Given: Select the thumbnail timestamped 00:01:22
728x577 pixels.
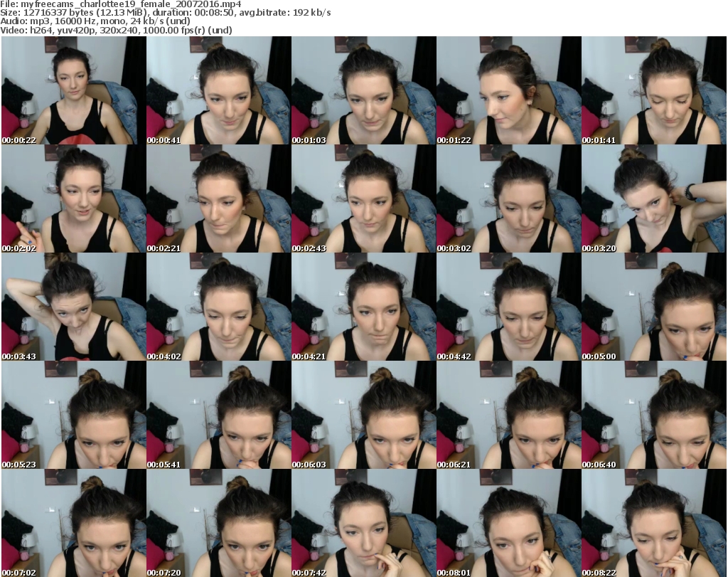Looking at the screenshot, I should (x=509, y=90).
